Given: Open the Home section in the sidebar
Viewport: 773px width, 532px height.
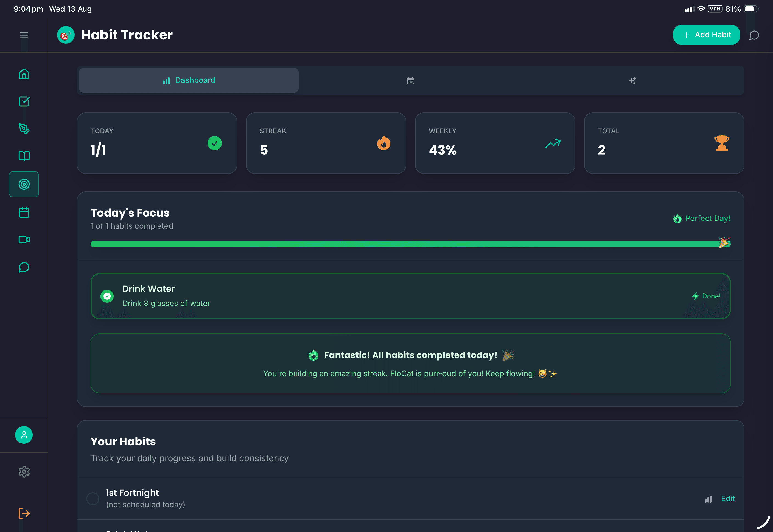Looking at the screenshot, I should (x=24, y=74).
